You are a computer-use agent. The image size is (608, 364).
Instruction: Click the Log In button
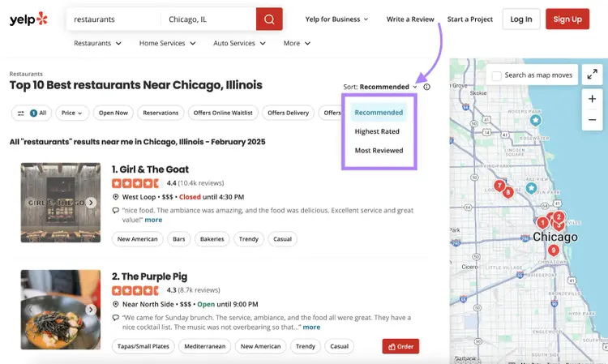(521, 19)
